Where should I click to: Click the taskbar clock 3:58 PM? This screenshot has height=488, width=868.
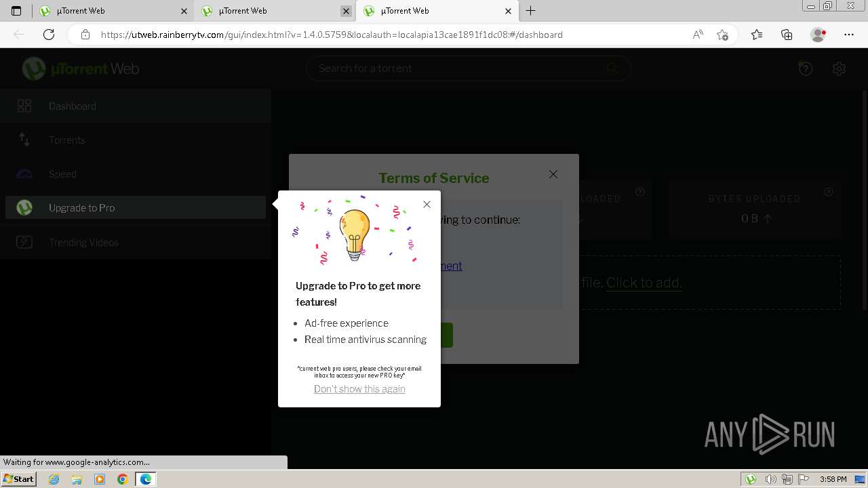coord(833,479)
